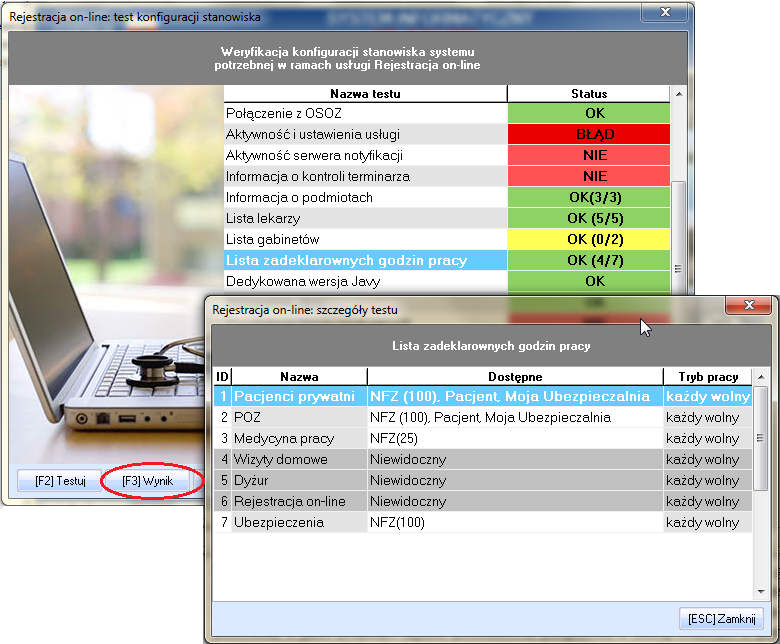Click the ID column header

point(222,376)
